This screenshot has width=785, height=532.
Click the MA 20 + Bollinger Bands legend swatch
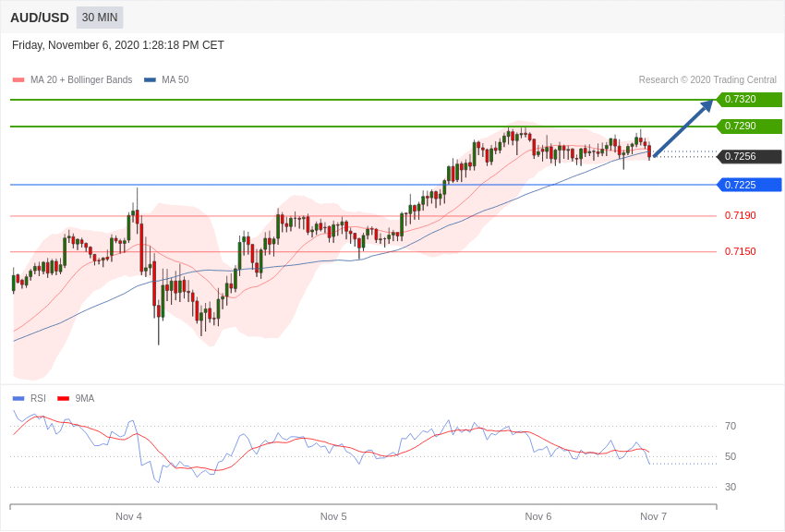point(18,79)
